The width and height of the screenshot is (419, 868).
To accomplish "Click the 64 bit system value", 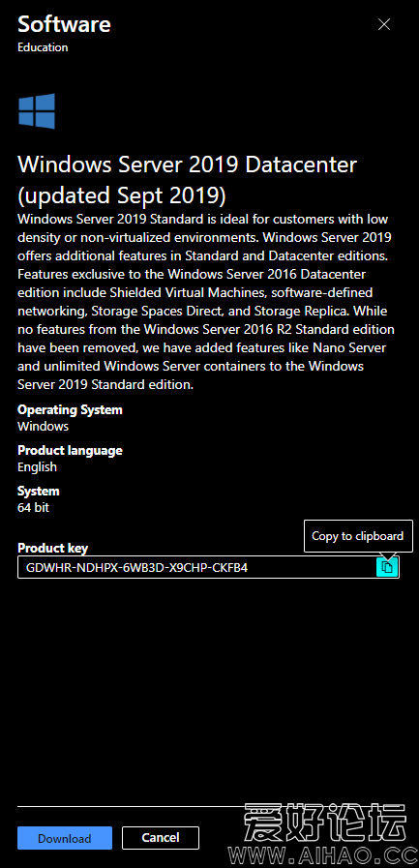I will (33, 507).
